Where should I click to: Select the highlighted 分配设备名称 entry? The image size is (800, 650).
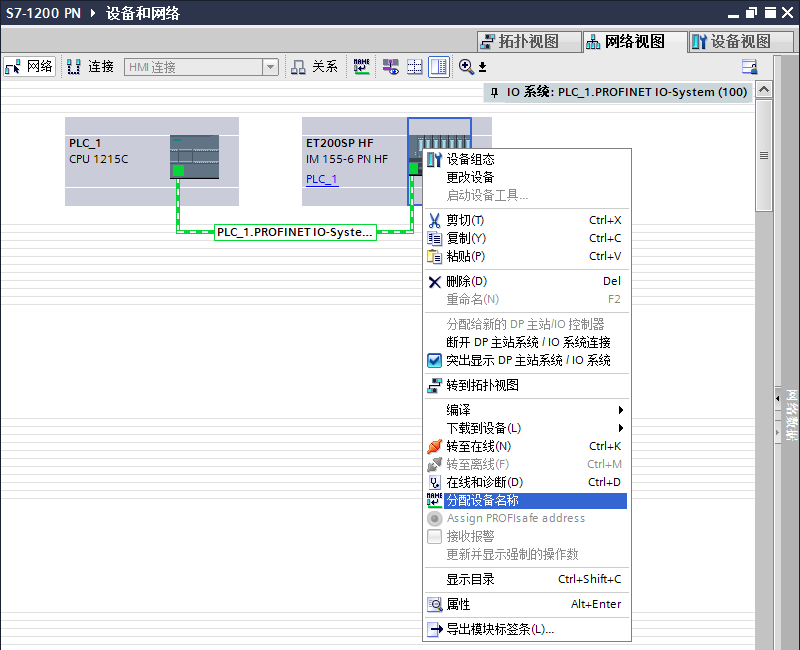point(527,501)
